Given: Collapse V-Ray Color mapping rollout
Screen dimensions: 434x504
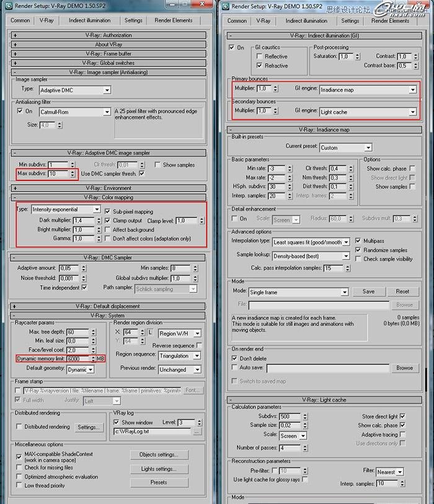Looking at the screenshot, I should pyautogui.click(x=108, y=197).
